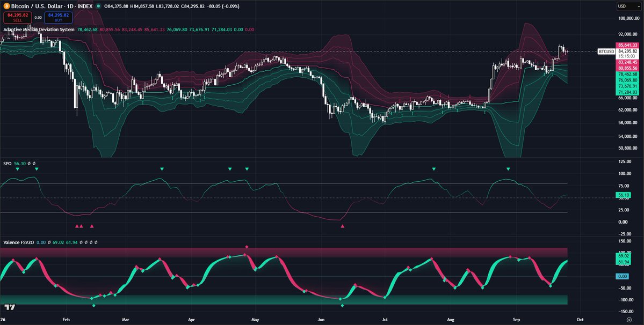This screenshot has height=325, width=644.
Task: Collapse the indicator legend with chevron arrow
Action: coord(8,39)
